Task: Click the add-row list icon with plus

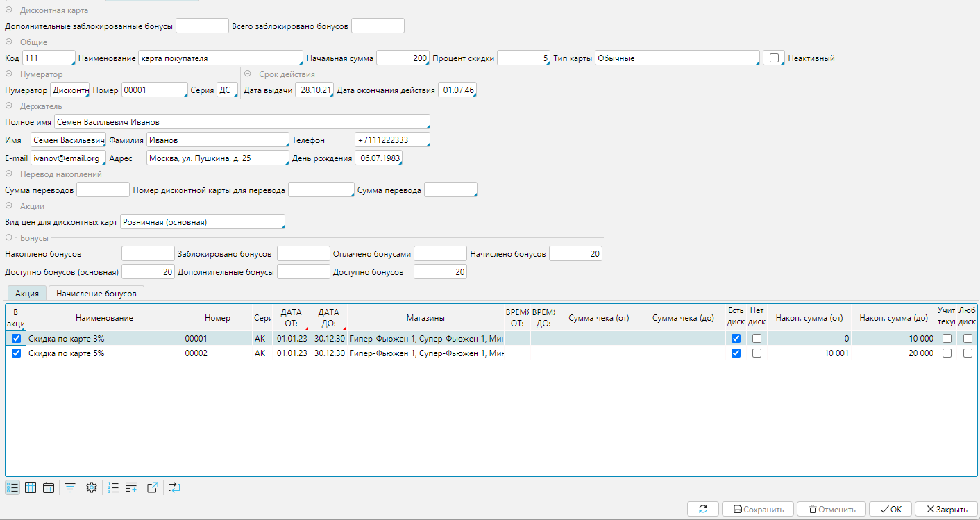Action: tap(131, 487)
